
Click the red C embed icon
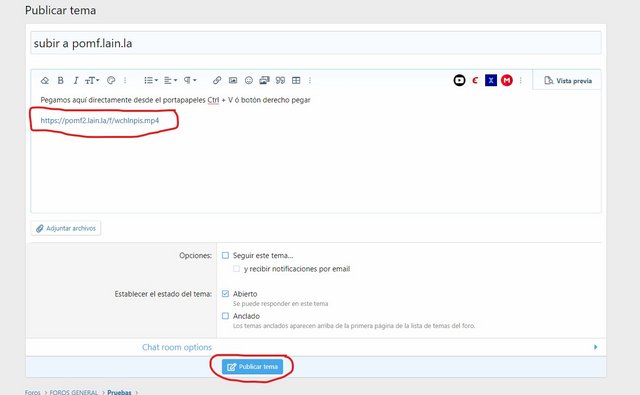pyautogui.click(x=475, y=80)
